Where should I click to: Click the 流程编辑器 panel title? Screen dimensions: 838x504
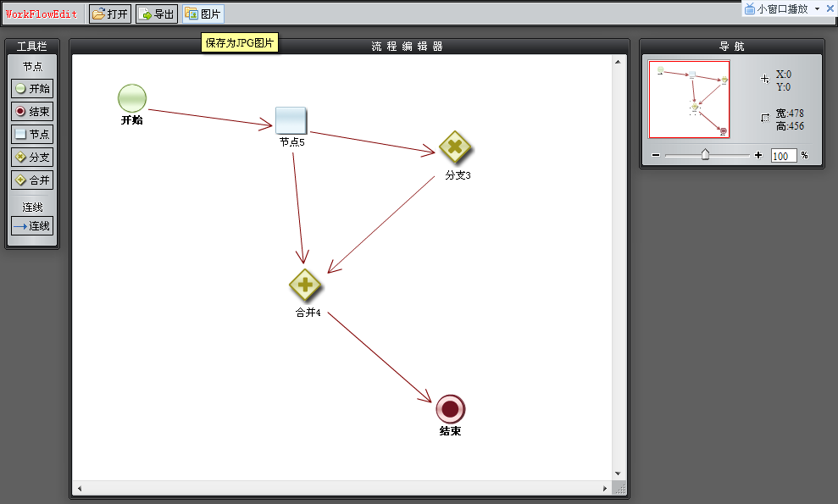tap(408, 47)
